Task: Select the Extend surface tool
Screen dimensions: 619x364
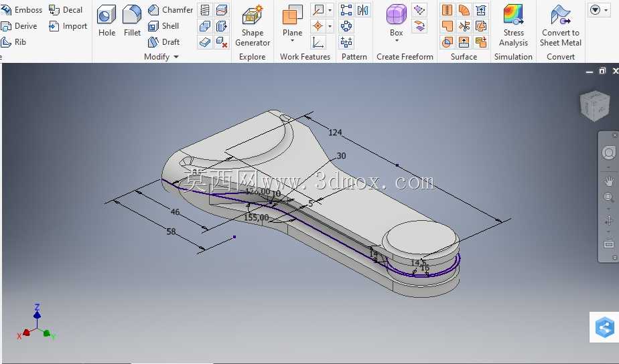Action: pos(464,41)
